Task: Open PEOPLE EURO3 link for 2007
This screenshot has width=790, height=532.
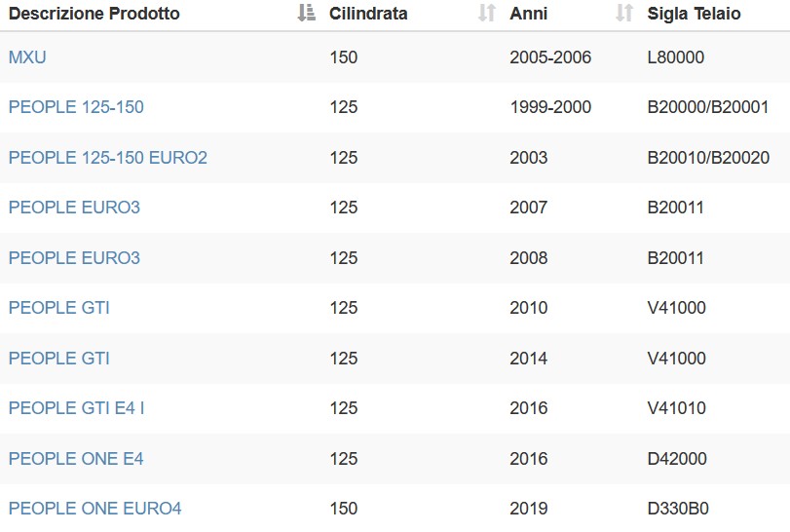Action: 74,208
